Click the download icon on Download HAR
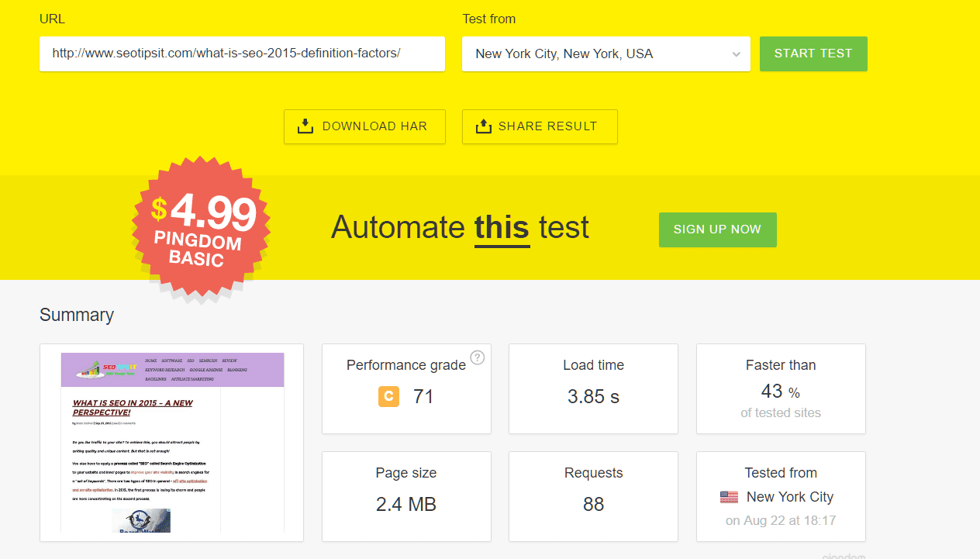 [x=305, y=126]
